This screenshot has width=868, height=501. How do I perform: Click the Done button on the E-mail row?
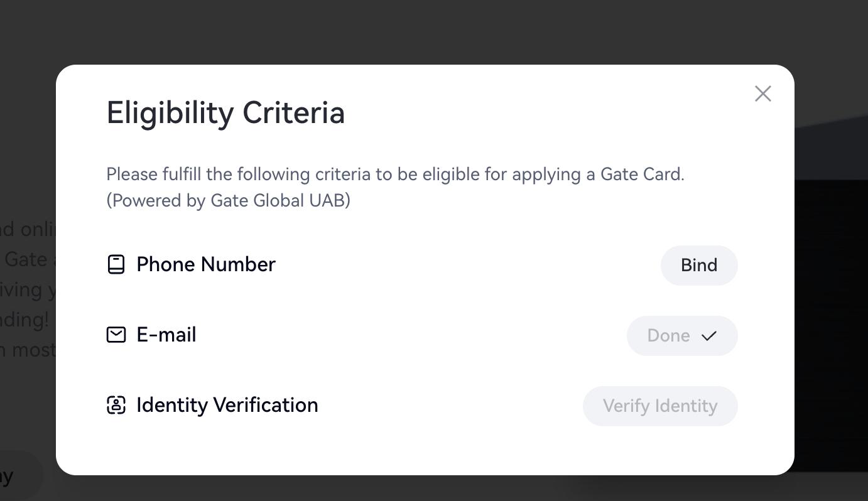tap(682, 336)
